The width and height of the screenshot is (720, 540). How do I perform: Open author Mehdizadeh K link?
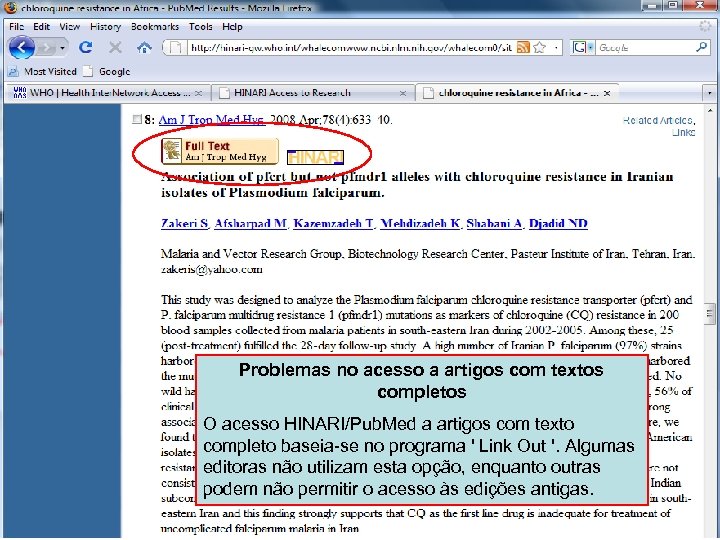[x=421, y=224]
